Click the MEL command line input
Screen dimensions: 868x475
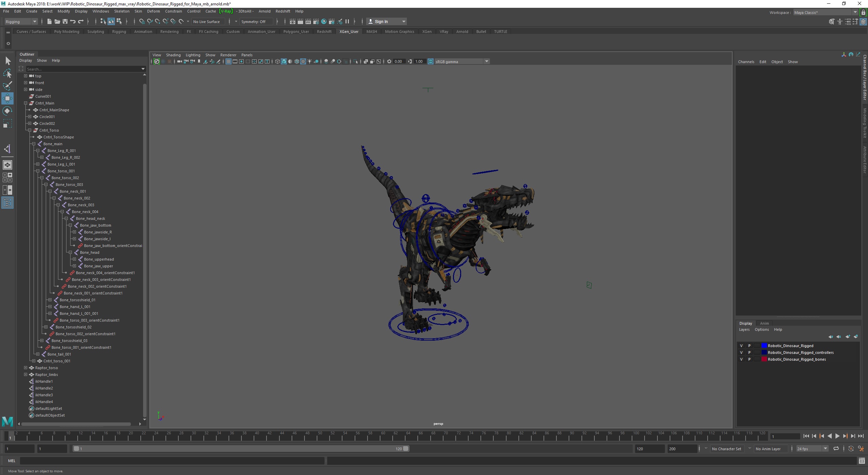172,461
